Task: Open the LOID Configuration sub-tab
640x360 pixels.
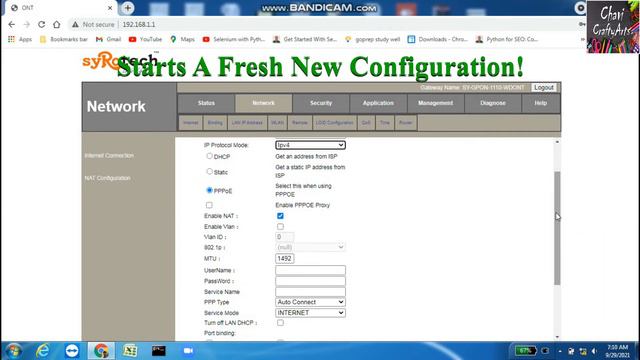Action: tap(334, 122)
